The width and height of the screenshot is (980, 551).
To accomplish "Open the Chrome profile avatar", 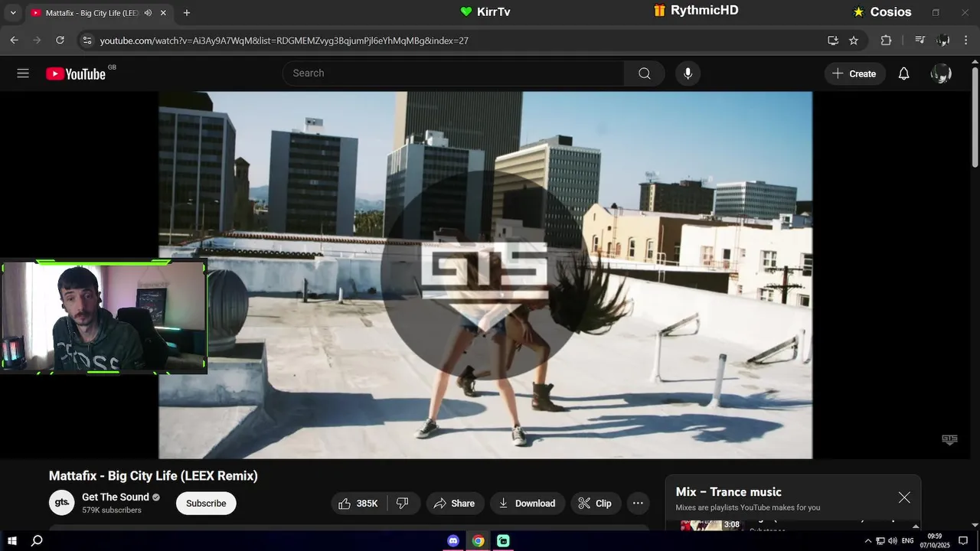I will click(x=943, y=40).
